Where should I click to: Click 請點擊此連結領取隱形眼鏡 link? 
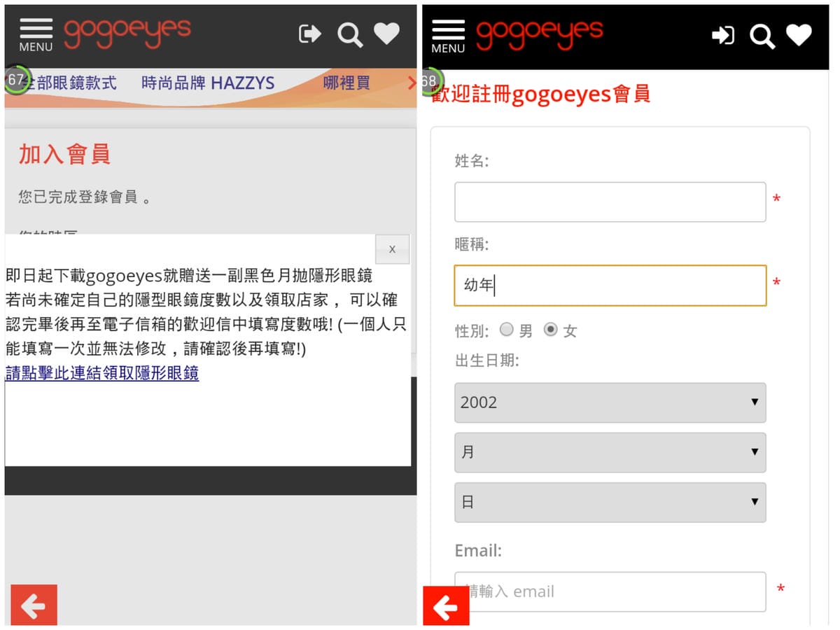102,372
